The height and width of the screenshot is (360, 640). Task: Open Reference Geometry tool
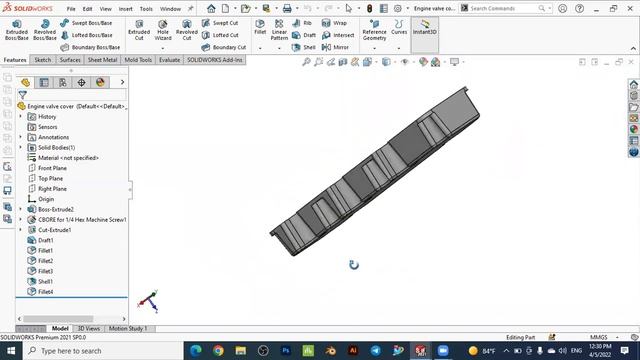pyautogui.click(x=374, y=30)
